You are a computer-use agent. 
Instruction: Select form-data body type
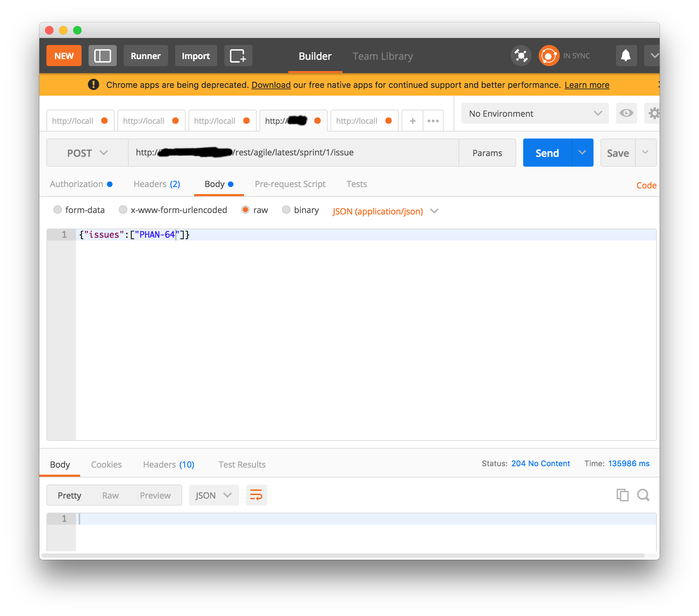click(57, 210)
